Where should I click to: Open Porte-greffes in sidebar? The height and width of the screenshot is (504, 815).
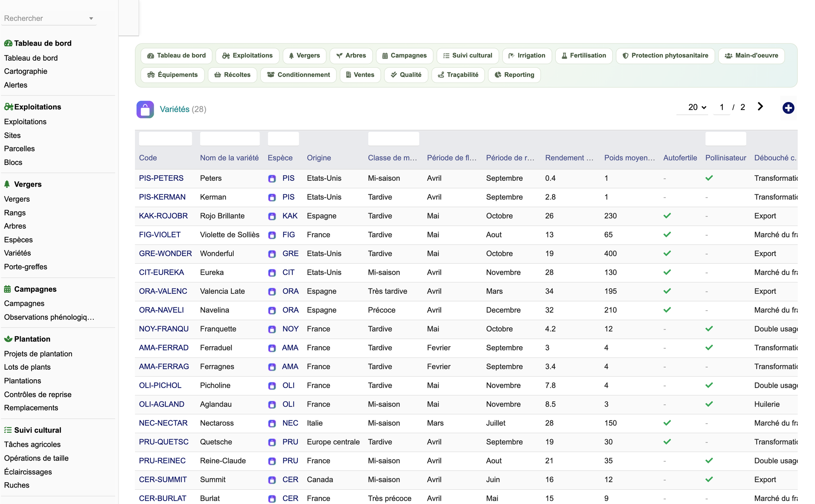pos(26,267)
